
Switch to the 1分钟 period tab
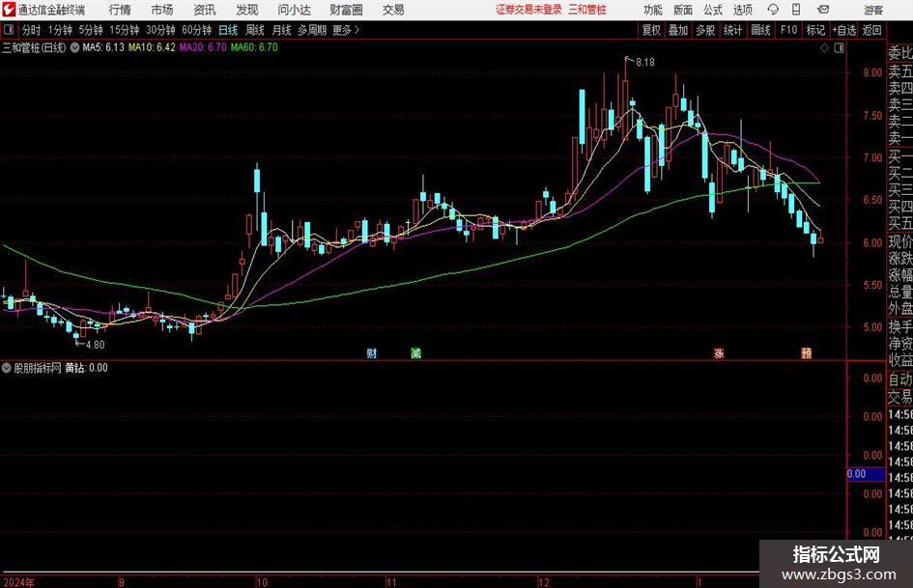60,30
